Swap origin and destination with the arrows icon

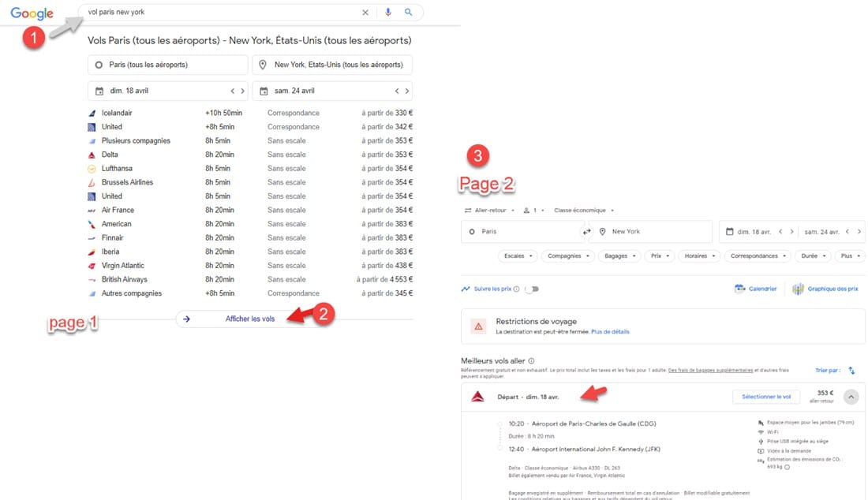click(586, 233)
